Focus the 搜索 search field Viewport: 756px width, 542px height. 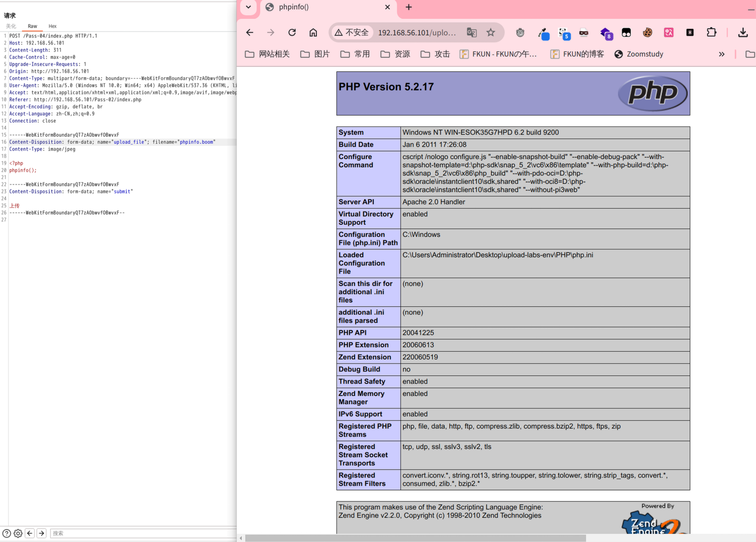pos(142,533)
